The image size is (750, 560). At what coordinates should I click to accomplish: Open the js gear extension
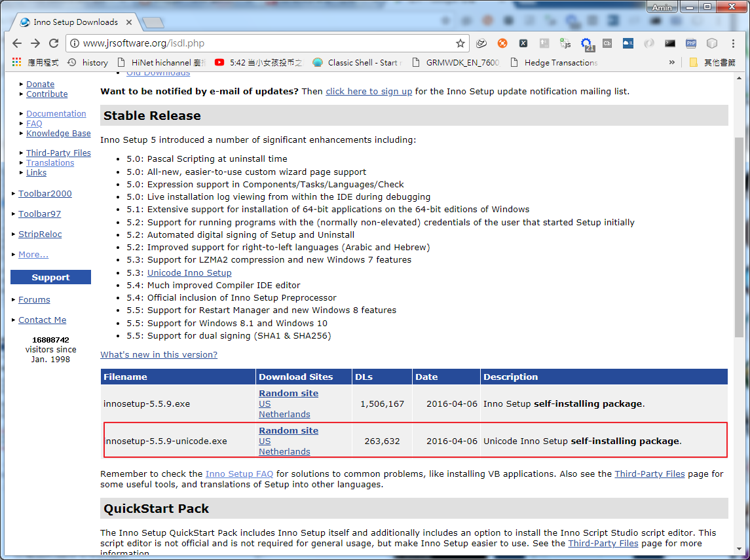[565, 43]
